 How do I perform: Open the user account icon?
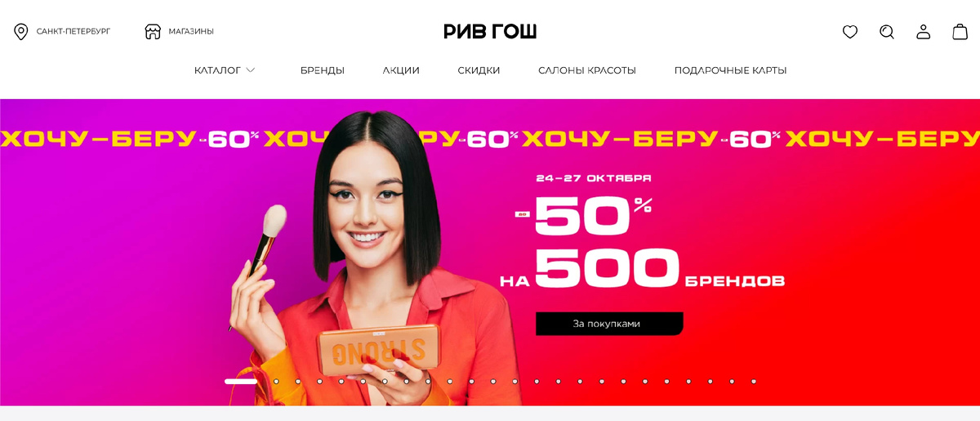(924, 32)
